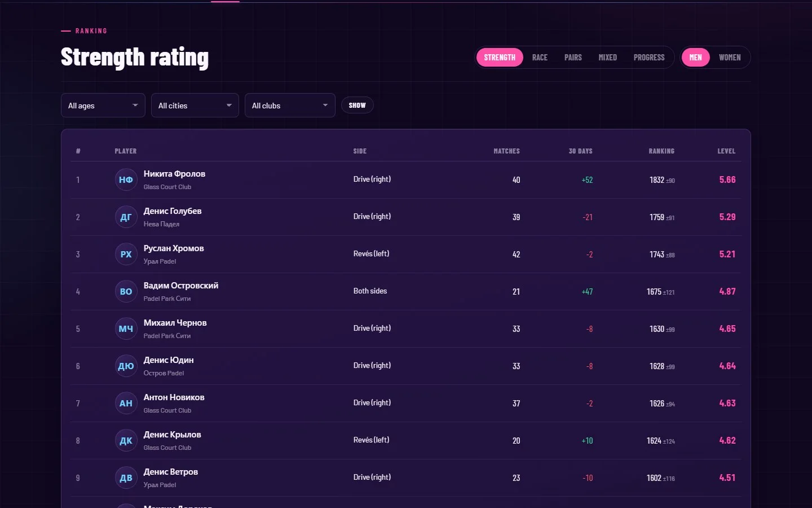Click the Ranking column header
Screen dimensions: 812x508
tap(661, 151)
